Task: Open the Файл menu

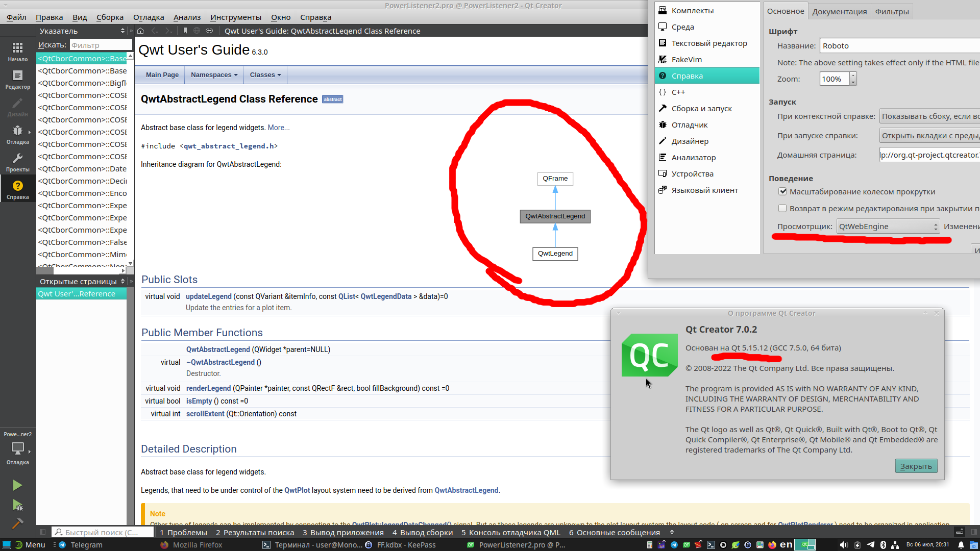Action: point(16,17)
